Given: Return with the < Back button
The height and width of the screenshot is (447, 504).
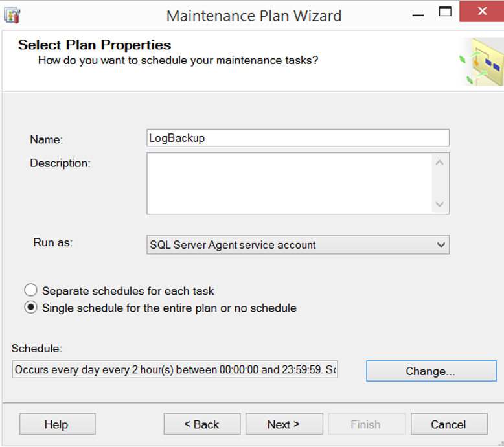Looking at the screenshot, I should [x=202, y=424].
